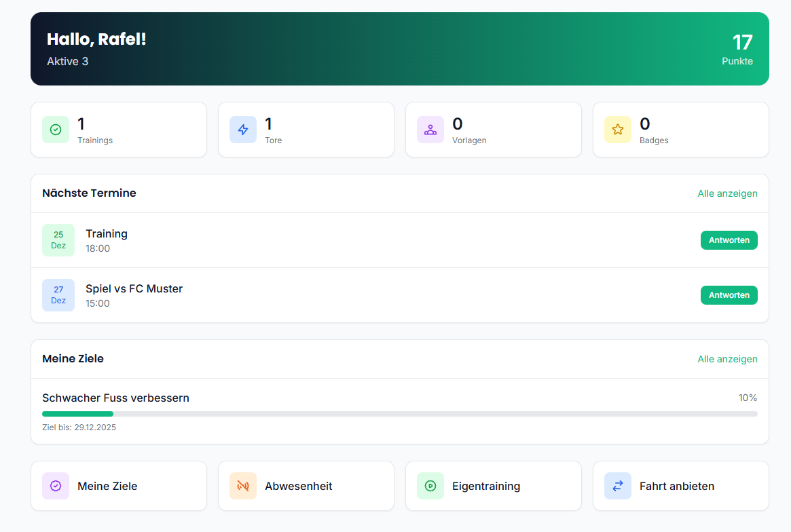Click the blue lightning Tore icon
Screen dimensions: 791x532
[243, 130]
